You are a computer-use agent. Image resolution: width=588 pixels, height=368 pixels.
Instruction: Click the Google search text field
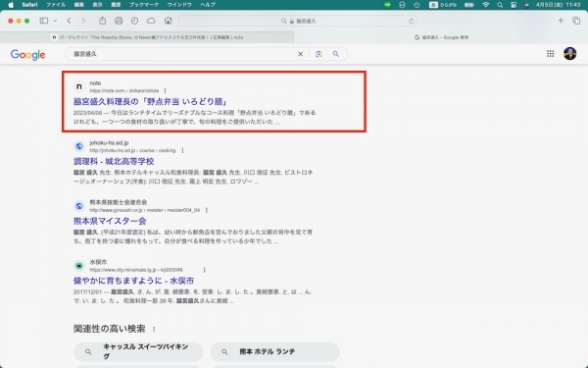coord(184,54)
